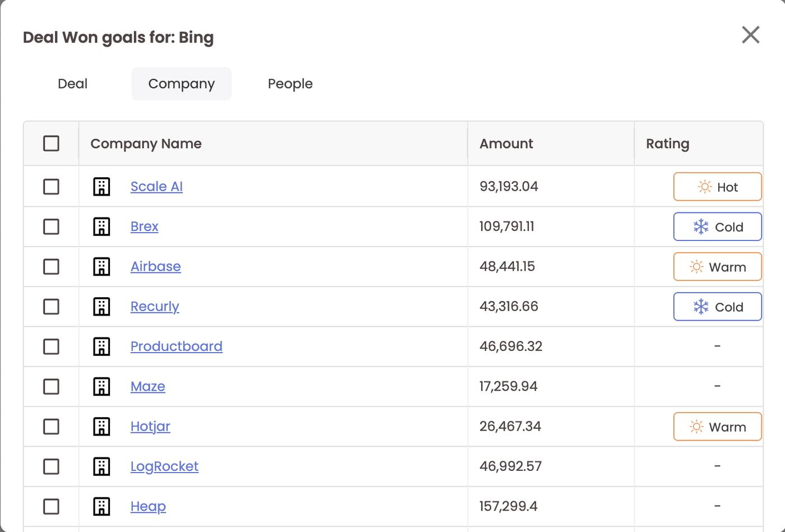Select the Company tab
Viewport: 785px width, 532px height.
click(182, 84)
